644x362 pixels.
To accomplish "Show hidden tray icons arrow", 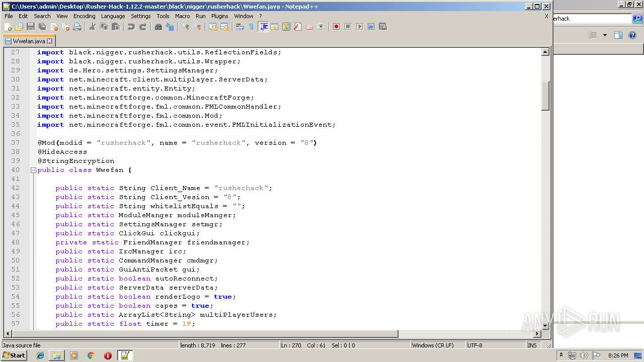I will click(561, 355).
